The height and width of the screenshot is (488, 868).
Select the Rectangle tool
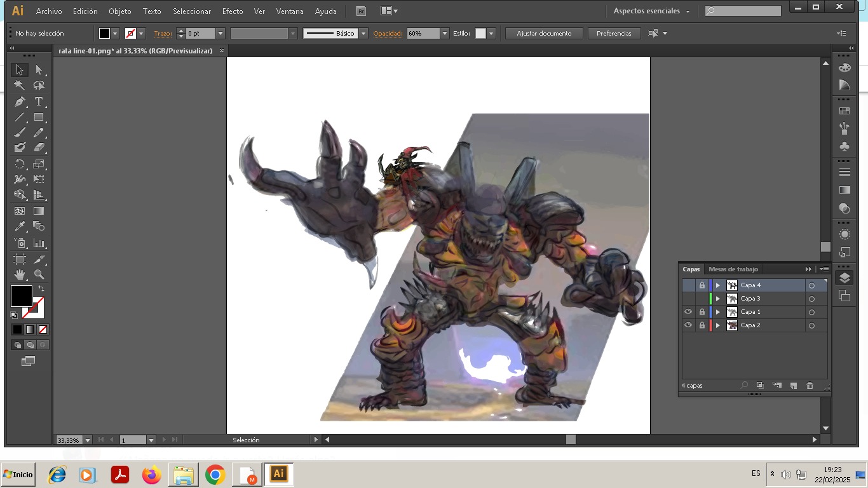39,118
